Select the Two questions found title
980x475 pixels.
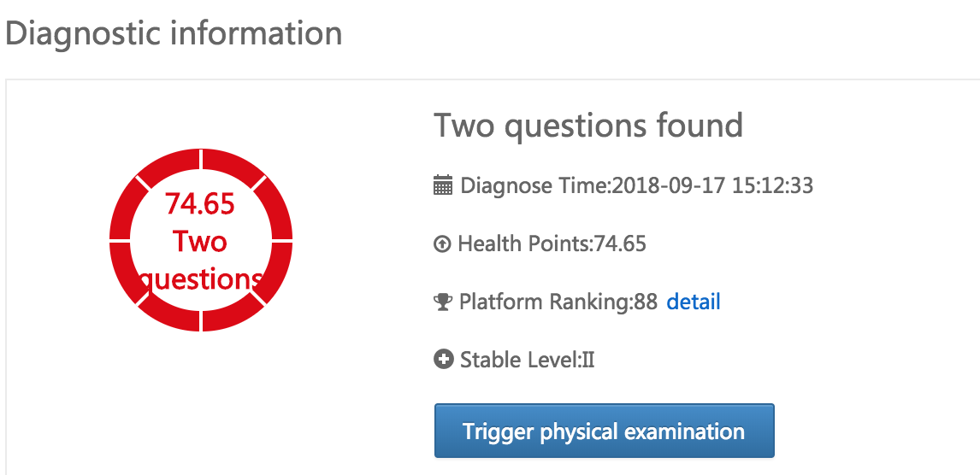point(588,126)
